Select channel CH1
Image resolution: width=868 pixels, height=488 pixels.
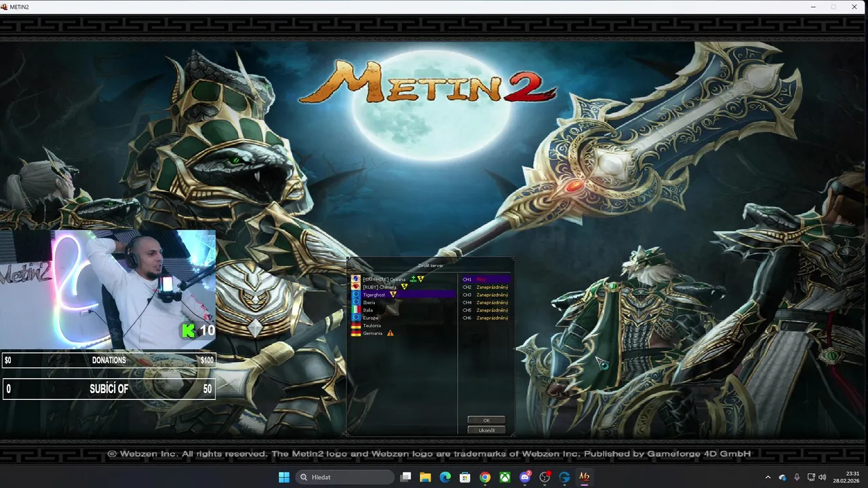(x=485, y=279)
